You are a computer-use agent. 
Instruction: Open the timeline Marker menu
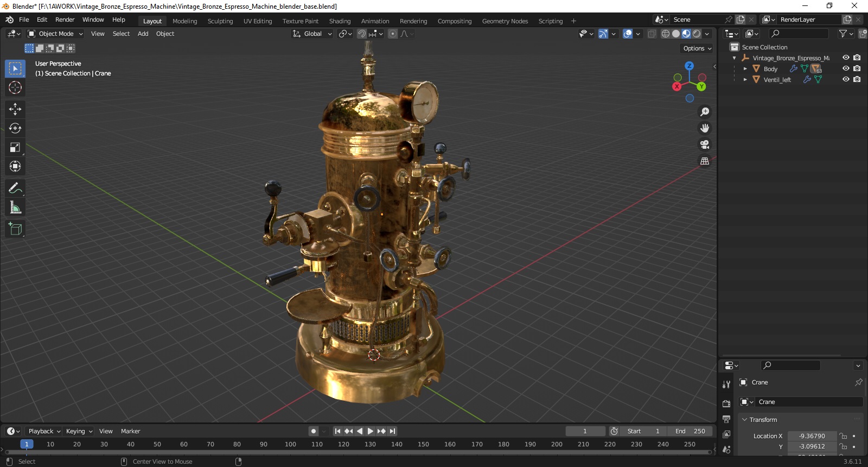click(x=130, y=431)
